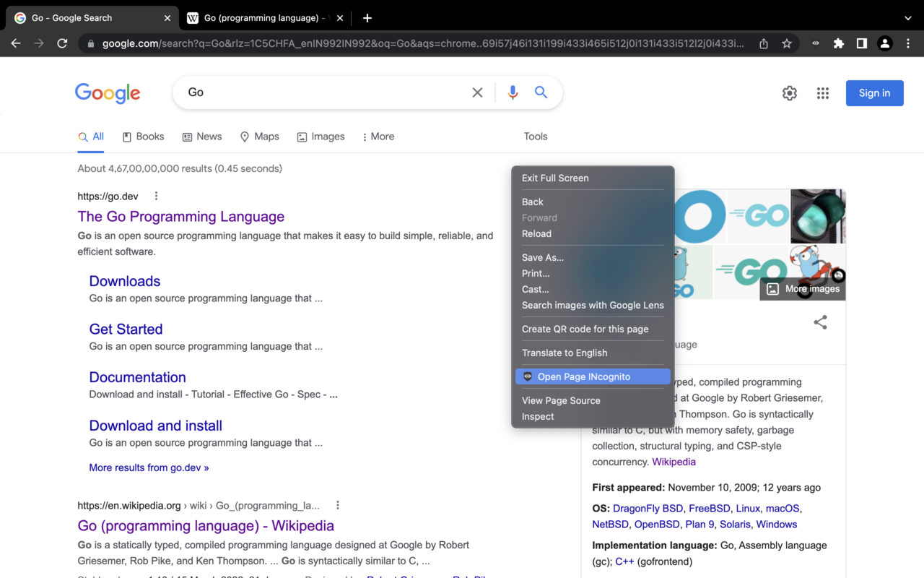Open a new tab with plus icon
Viewport: 924px width, 578px height.
point(367,18)
